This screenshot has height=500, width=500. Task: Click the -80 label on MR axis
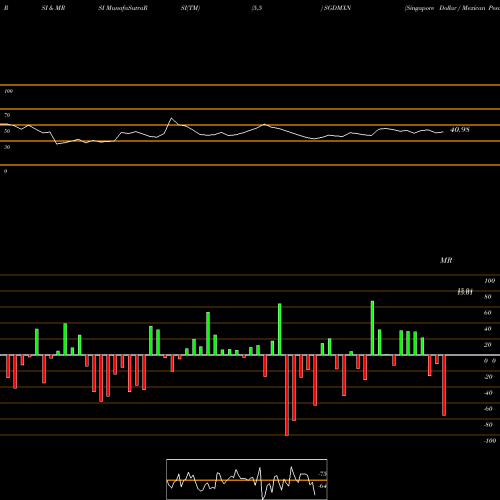click(488, 425)
